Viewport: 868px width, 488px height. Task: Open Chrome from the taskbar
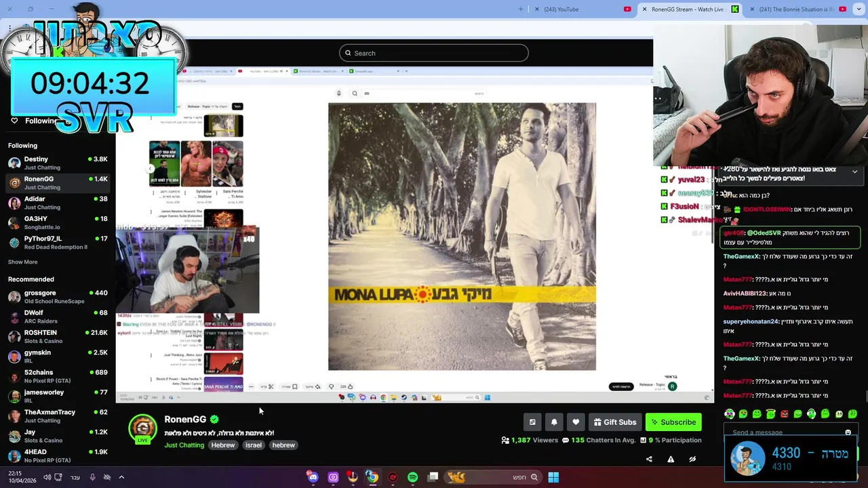[x=372, y=477]
